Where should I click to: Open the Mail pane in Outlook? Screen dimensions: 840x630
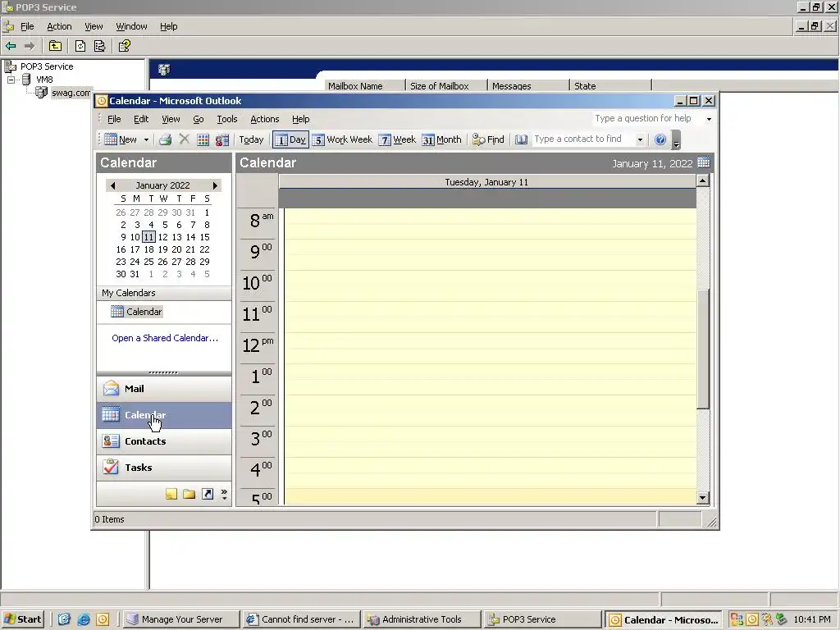coord(164,389)
